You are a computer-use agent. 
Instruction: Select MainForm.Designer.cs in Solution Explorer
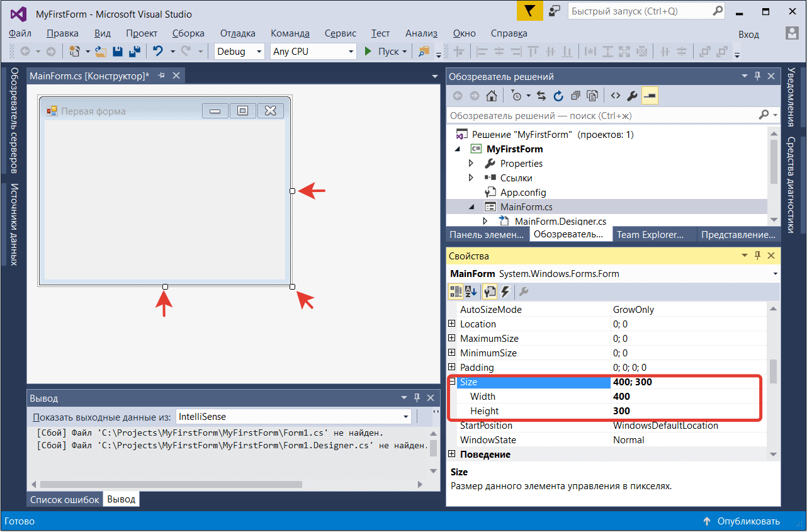click(x=560, y=221)
